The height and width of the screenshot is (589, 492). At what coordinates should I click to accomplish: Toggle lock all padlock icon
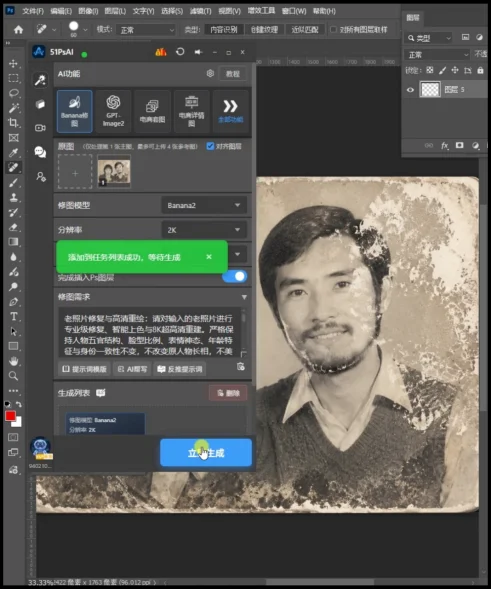coord(480,70)
